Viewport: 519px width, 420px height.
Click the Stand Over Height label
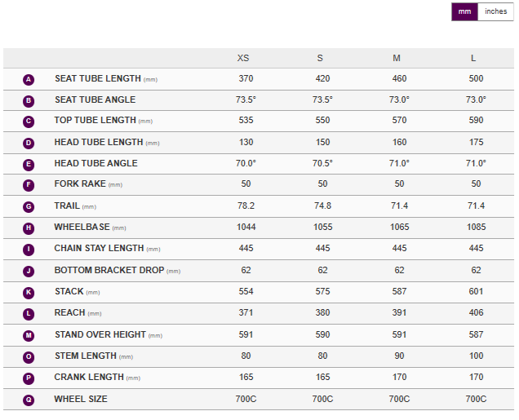pos(100,334)
